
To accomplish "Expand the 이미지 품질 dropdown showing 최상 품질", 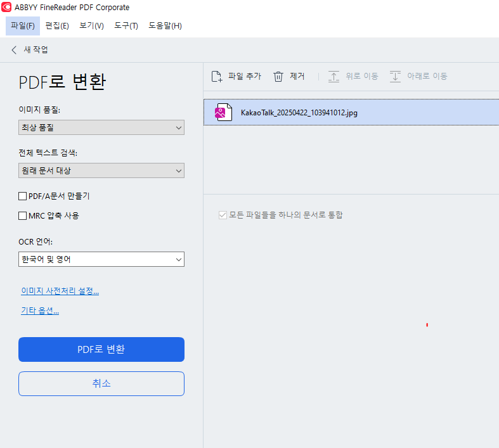I will (x=101, y=127).
